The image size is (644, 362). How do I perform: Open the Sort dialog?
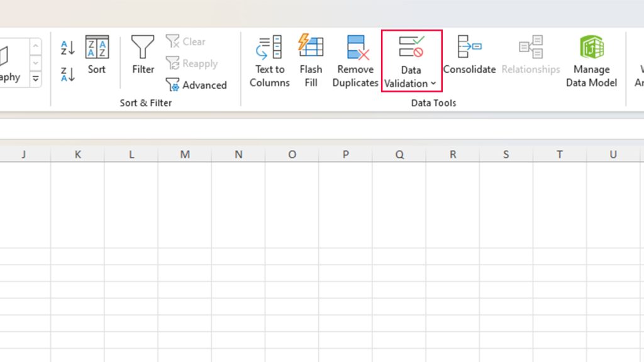(x=97, y=55)
